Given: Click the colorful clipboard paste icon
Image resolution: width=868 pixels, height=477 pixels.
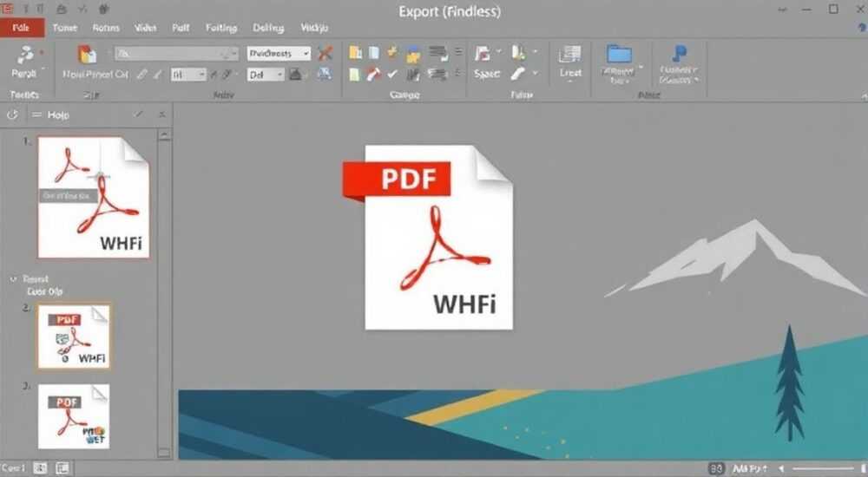Looking at the screenshot, I should click(x=87, y=55).
